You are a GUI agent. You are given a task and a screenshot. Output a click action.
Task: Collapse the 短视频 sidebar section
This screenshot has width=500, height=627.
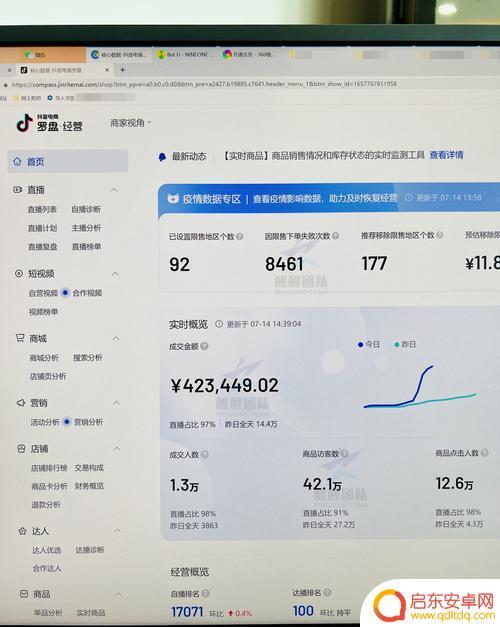pos(115,274)
